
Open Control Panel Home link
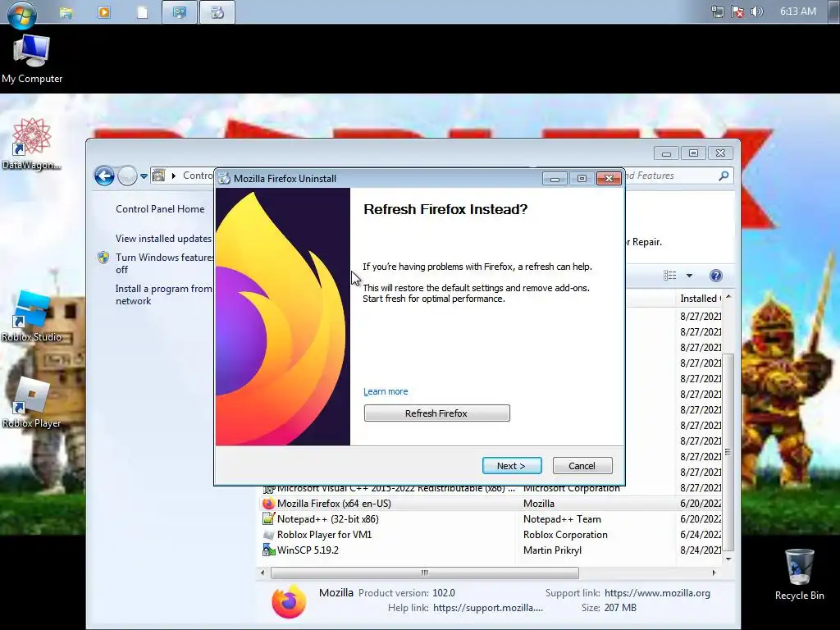pos(160,209)
